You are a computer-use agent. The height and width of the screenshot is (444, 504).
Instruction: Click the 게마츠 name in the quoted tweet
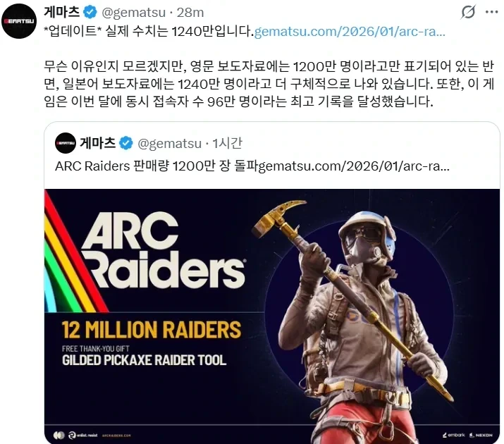click(x=98, y=142)
